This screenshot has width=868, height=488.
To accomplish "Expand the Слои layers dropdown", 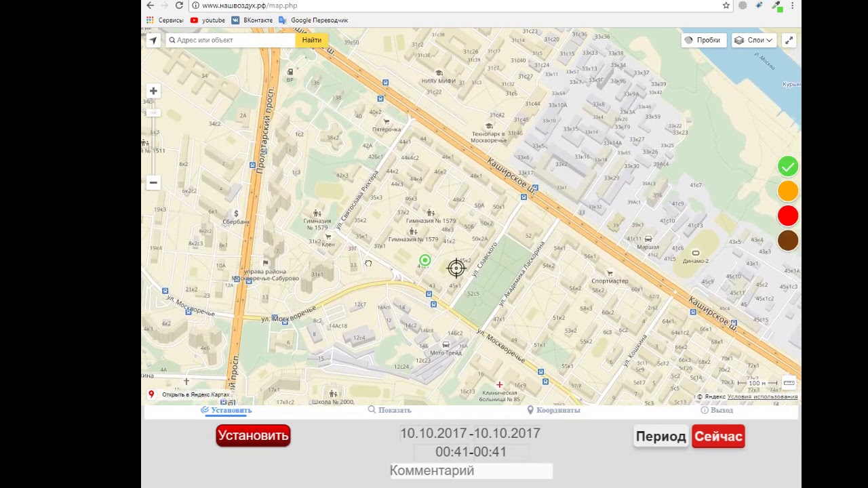I will (x=754, y=40).
